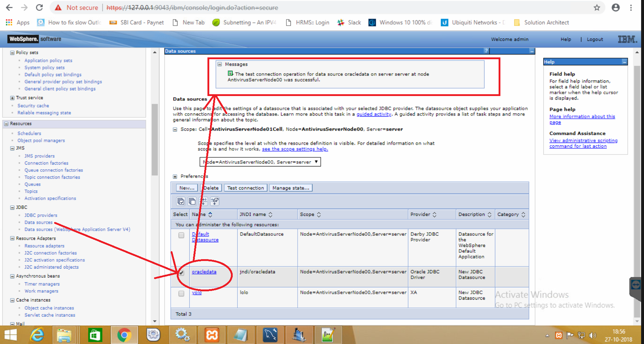Tick the Default Datasource row checkbox
644x344 pixels.
pos(181,235)
